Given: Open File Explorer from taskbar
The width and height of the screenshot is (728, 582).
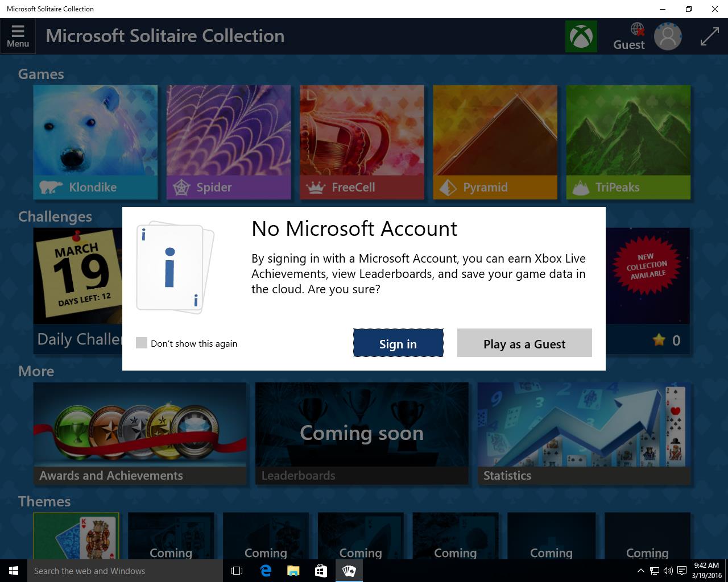Looking at the screenshot, I should click(293, 571).
